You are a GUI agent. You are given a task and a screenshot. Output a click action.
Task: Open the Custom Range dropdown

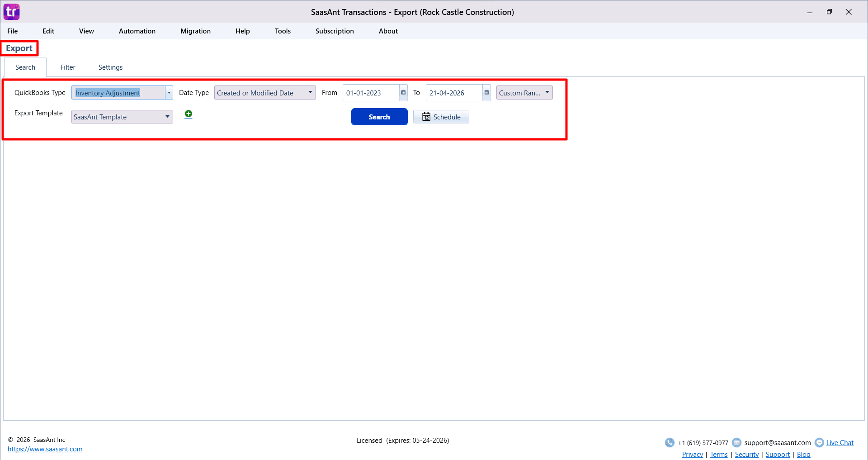coord(524,93)
